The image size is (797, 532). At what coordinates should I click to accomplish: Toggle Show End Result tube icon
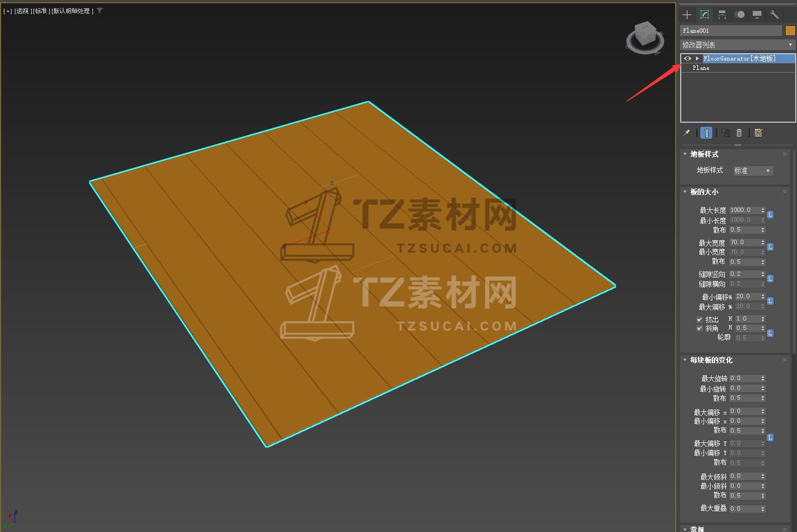[706, 133]
